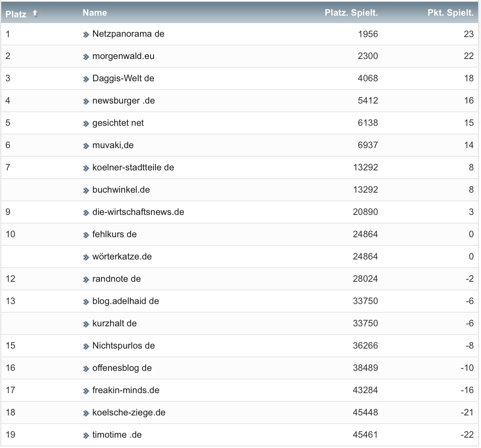This screenshot has width=481, height=448.
Task: Click the arrow icon beside die-wirtschaftsnews.de
Action: [86, 212]
